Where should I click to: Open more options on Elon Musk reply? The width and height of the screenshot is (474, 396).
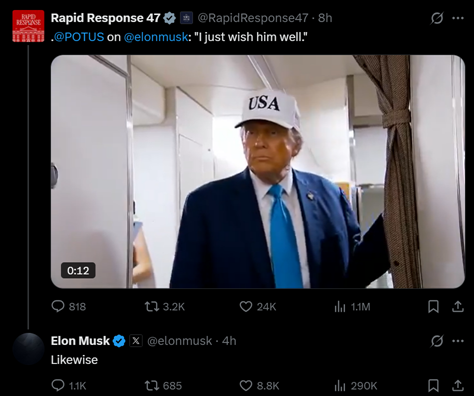[458, 341]
